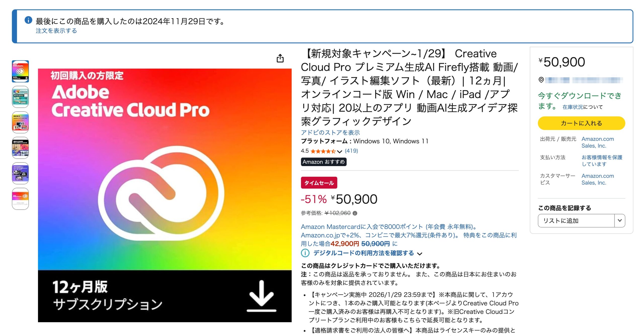Click the blurred delivery address text
644x336 pixels.
click(x=584, y=80)
